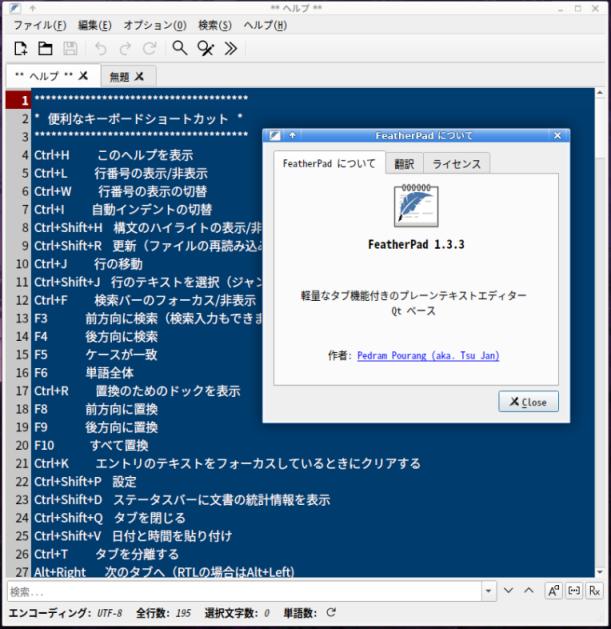Click the find previous up-chevron

(529, 591)
